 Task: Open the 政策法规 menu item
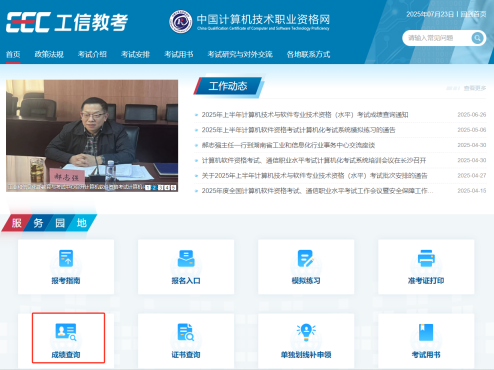tap(49, 54)
